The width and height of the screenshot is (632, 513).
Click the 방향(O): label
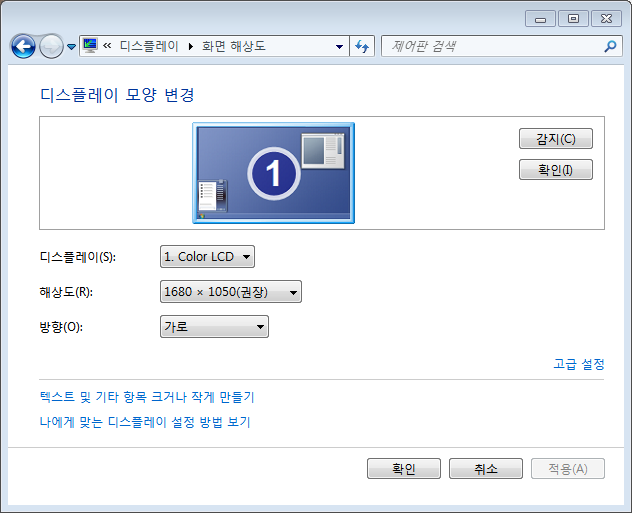pos(61,327)
